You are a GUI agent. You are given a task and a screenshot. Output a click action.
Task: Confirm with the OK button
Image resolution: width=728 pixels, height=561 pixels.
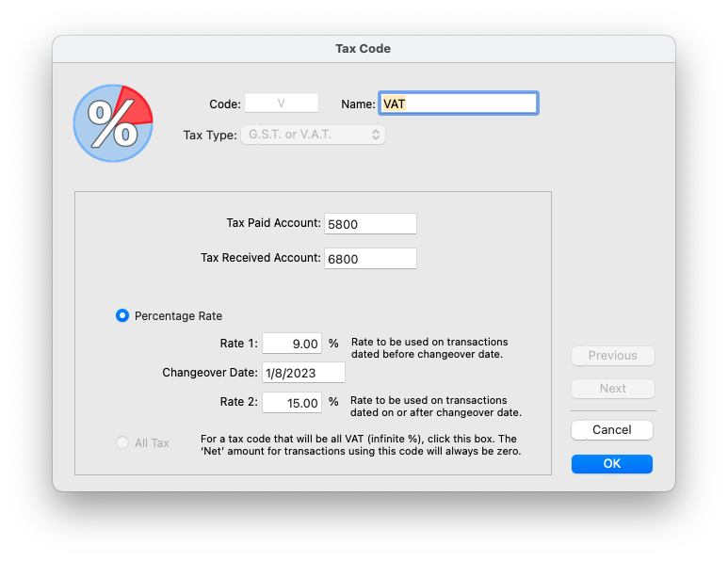[x=612, y=463]
